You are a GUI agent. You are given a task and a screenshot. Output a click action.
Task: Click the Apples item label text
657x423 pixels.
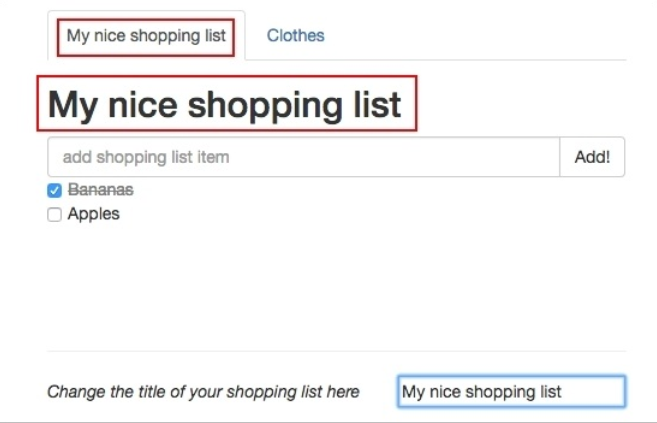click(x=93, y=214)
